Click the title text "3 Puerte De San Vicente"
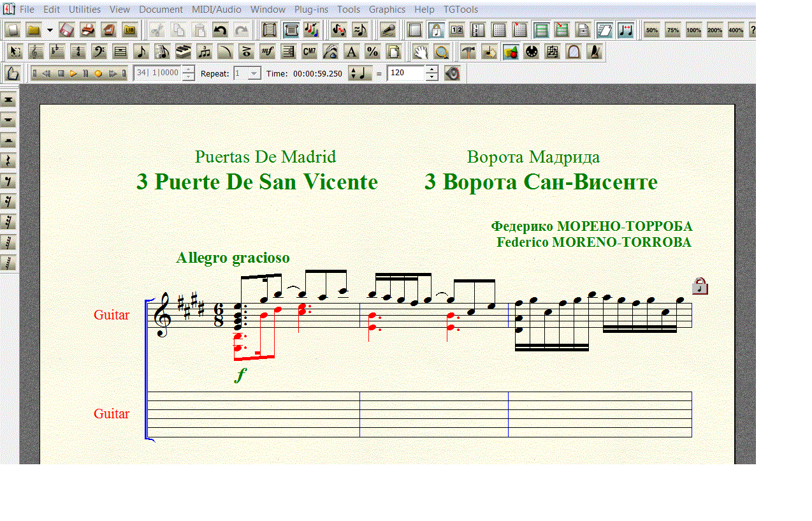The height and width of the screenshot is (521, 812). click(x=257, y=182)
